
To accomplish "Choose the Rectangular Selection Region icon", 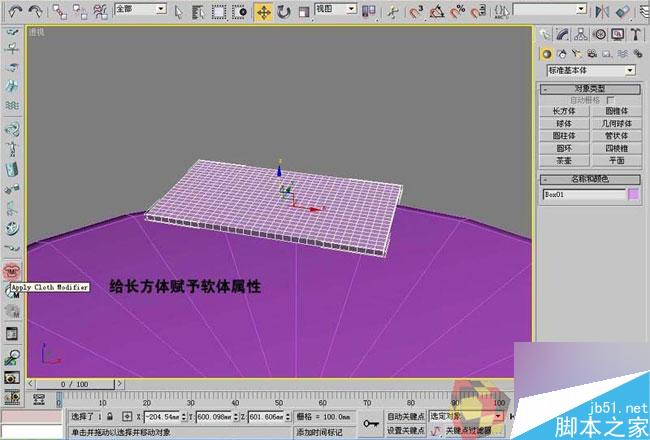I will coord(219,12).
